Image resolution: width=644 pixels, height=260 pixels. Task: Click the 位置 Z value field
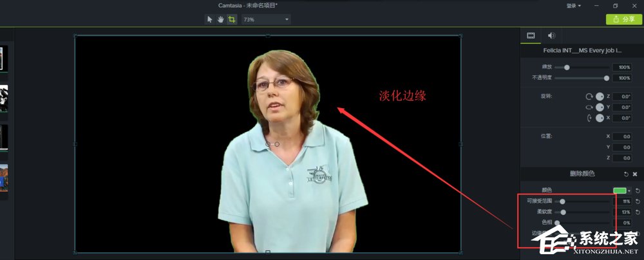(x=622, y=158)
